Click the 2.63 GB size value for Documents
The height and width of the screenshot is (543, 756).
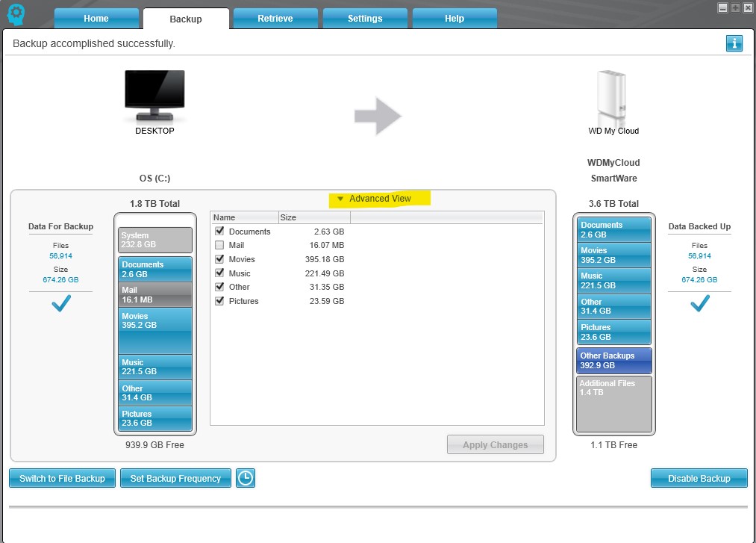pos(329,232)
